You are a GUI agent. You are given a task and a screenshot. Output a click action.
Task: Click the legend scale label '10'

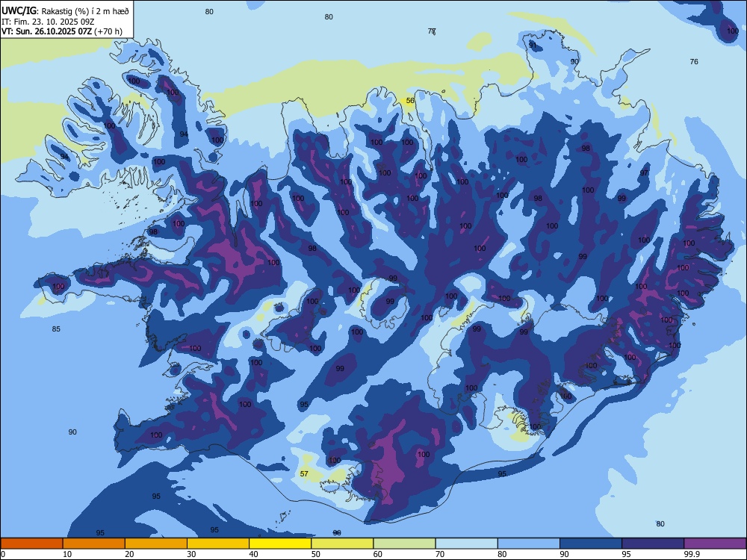click(67, 554)
